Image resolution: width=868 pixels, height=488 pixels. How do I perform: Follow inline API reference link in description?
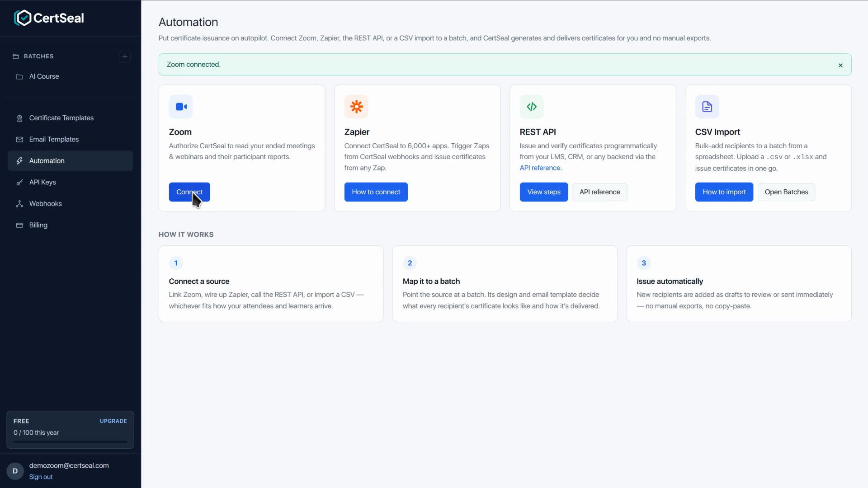tap(540, 168)
